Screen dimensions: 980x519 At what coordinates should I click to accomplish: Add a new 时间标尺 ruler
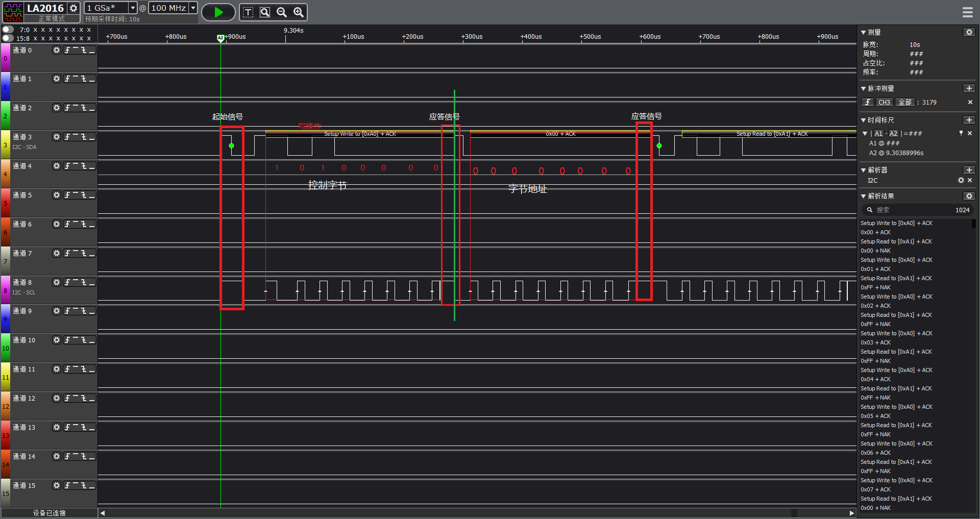click(969, 120)
